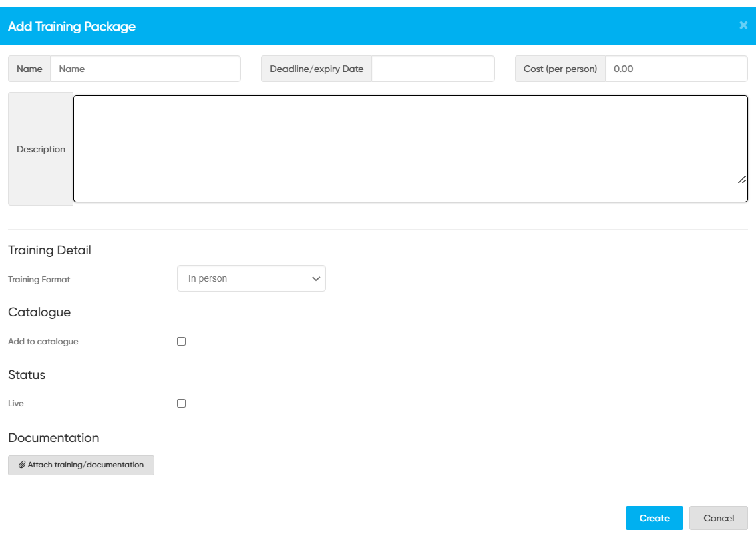This screenshot has height=558, width=756.
Task: Click the Cancel button
Action: [718, 517]
